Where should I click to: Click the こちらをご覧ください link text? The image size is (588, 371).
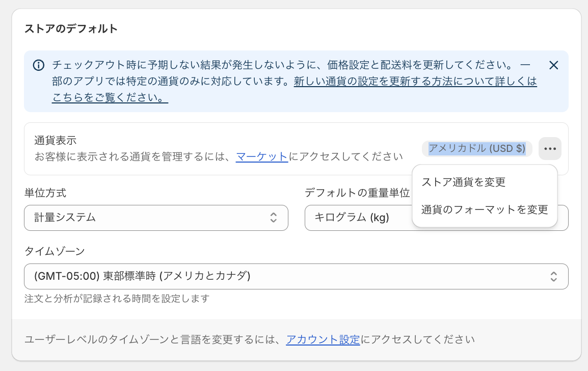[110, 97]
